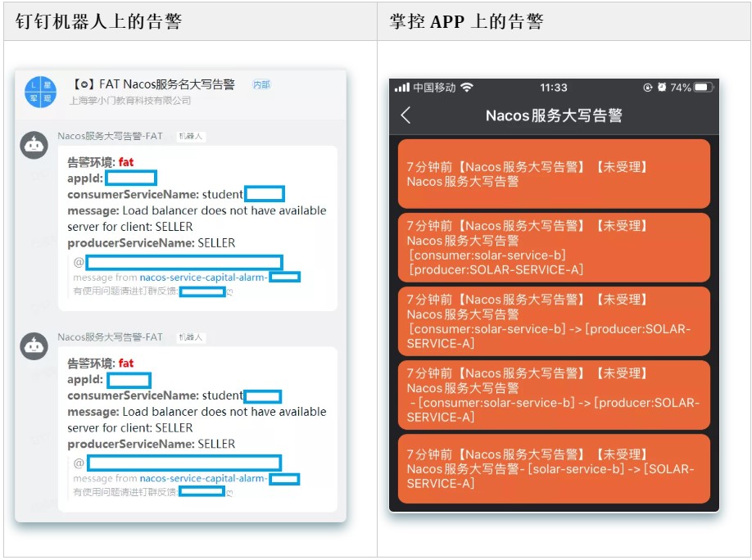Click the robot avatar beside the second alert message
The image size is (752, 560).
click(x=34, y=345)
